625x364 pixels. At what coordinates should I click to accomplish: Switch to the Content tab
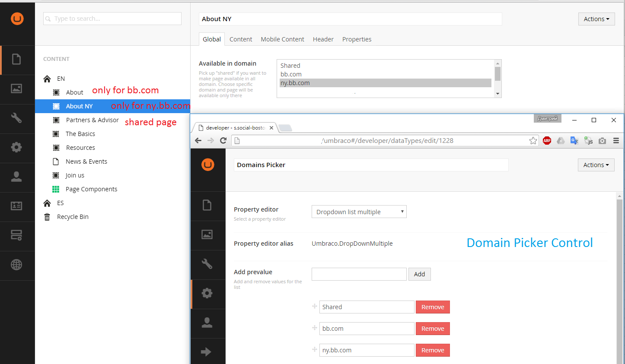[241, 39]
